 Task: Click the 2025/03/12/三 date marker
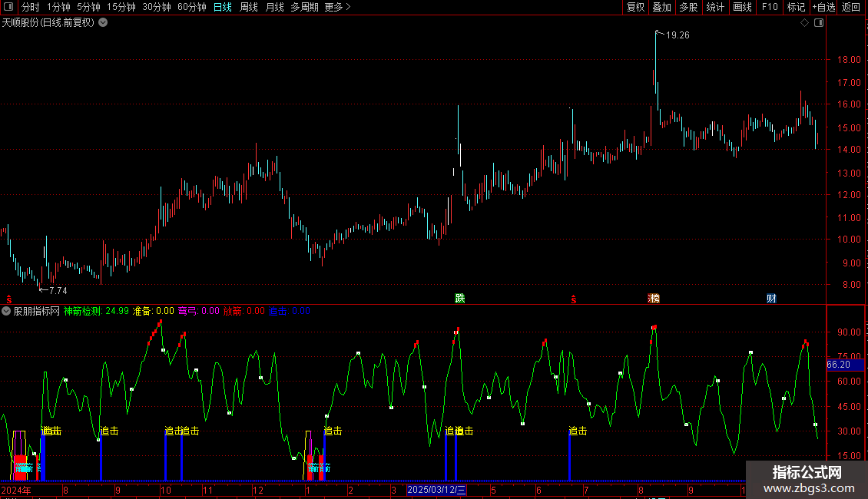[x=436, y=490]
